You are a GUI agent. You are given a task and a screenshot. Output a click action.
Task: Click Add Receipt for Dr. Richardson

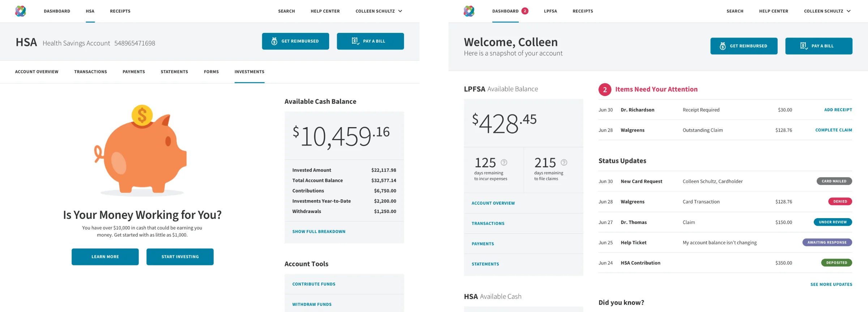click(838, 110)
